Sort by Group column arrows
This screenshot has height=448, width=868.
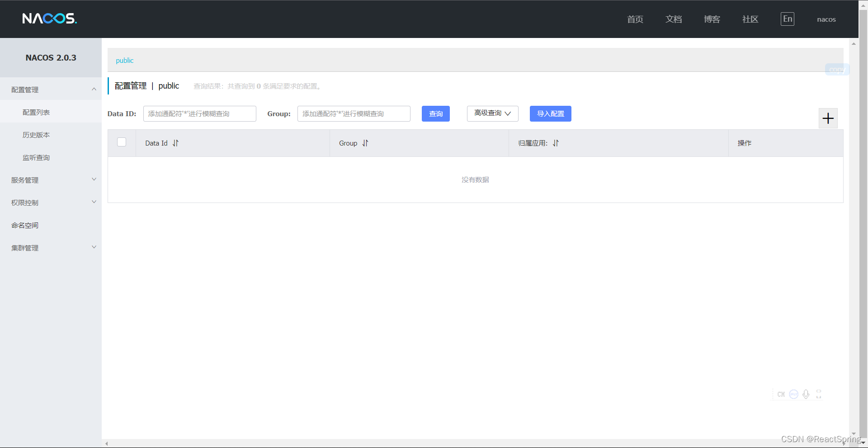coord(365,143)
